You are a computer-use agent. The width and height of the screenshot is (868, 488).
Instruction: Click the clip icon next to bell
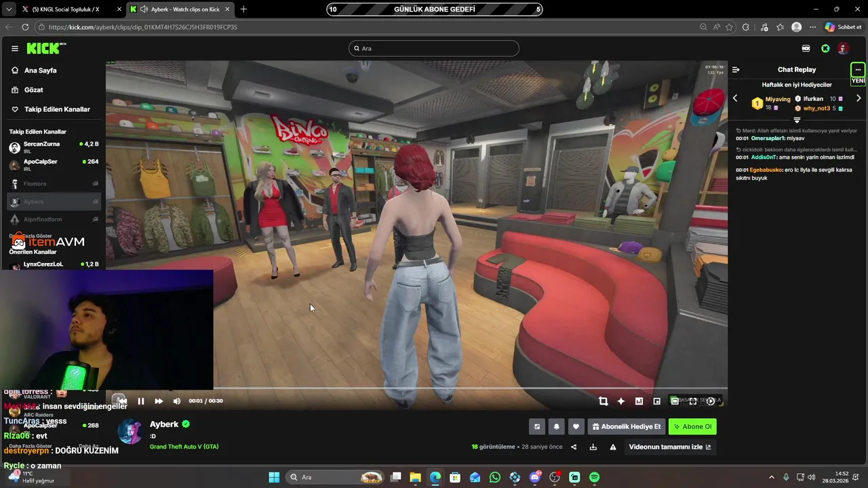coord(537,426)
